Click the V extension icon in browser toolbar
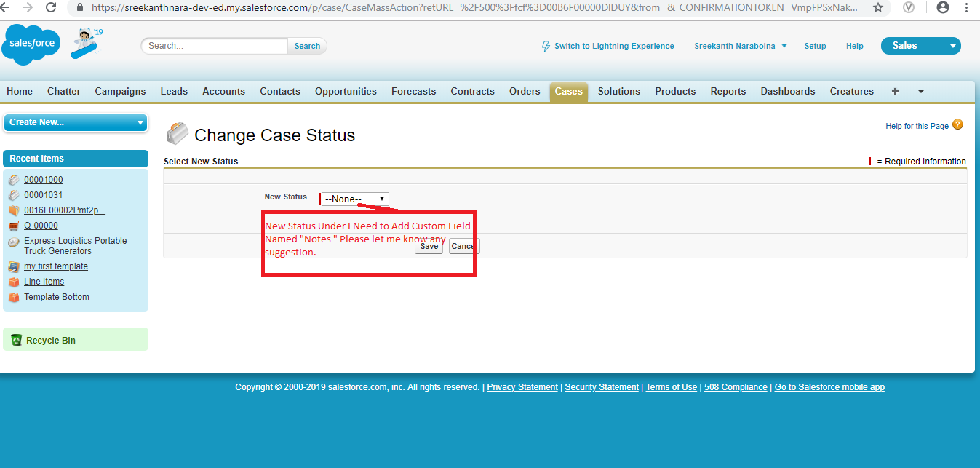 click(x=909, y=8)
